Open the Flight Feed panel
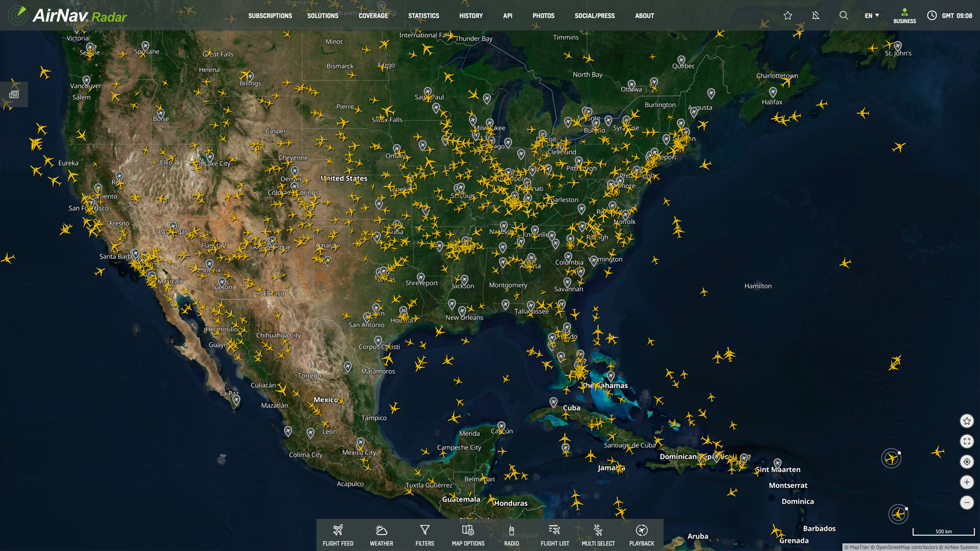 click(338, 535)
